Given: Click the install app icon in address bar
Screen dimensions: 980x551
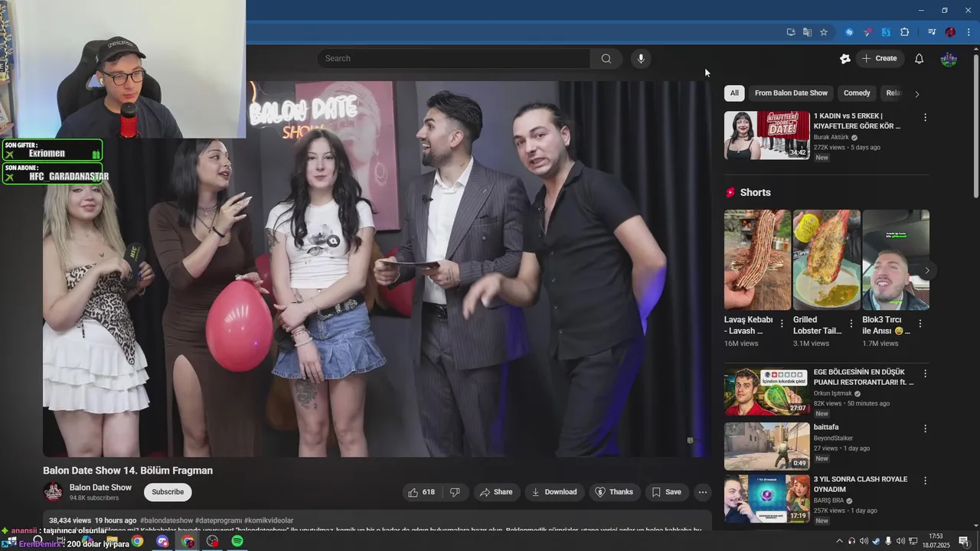Looking at the screenshot, I should pos(791,32).
